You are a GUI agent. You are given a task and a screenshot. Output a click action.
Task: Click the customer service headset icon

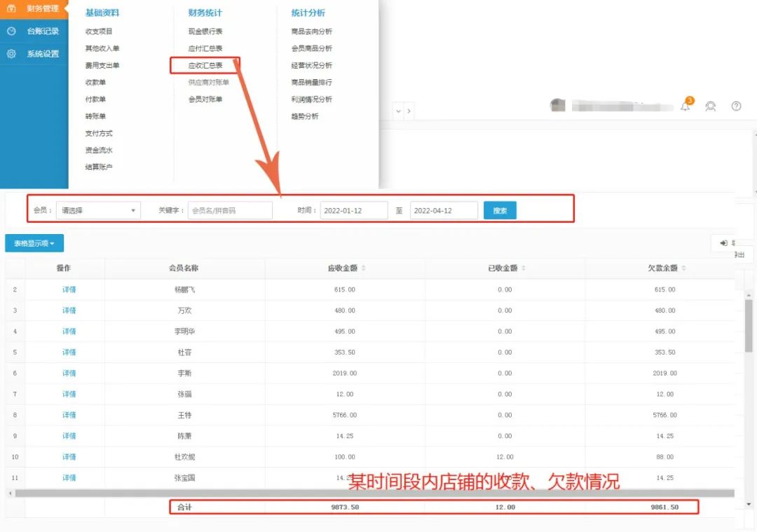pos(711,107)
